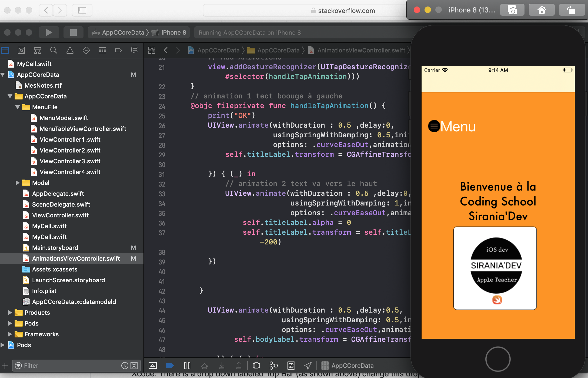Viewport: 588px width, 378px height.
Task: Open the Issue navigator warning icon
Action: pos(70,50)
